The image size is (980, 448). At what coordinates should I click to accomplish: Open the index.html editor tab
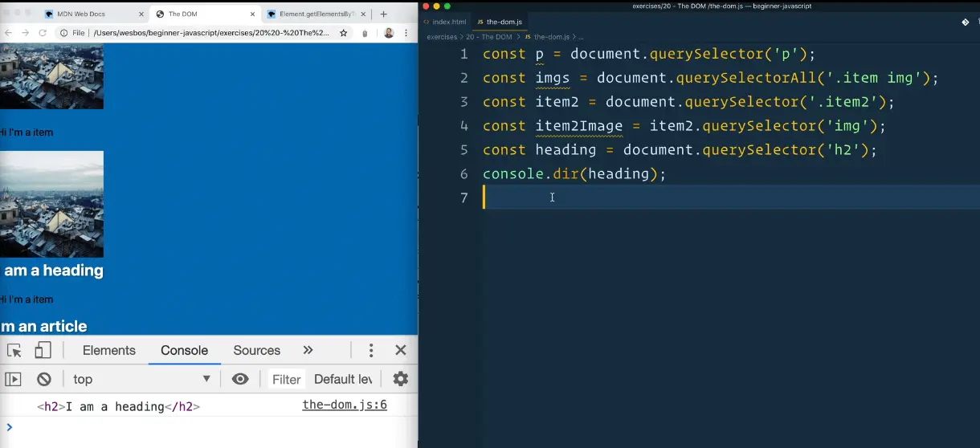444,22
